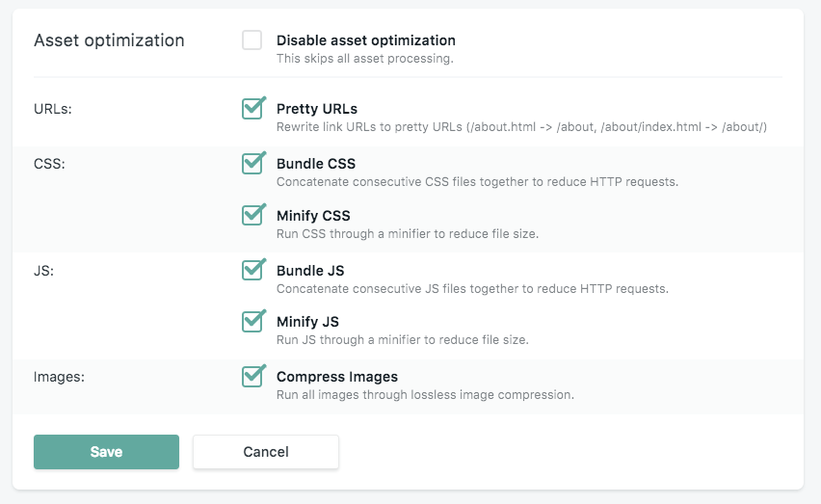Click the Cancel button

[266, 452]
